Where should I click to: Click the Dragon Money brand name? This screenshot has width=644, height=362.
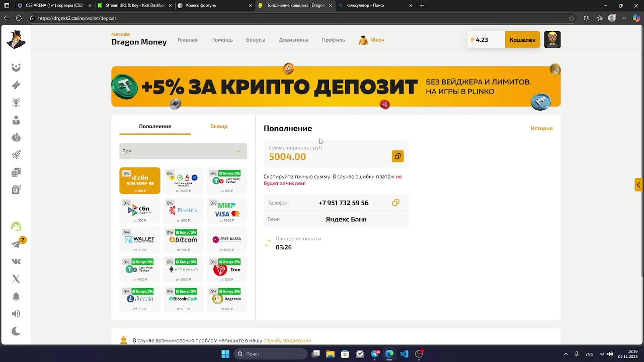[139, 42]
